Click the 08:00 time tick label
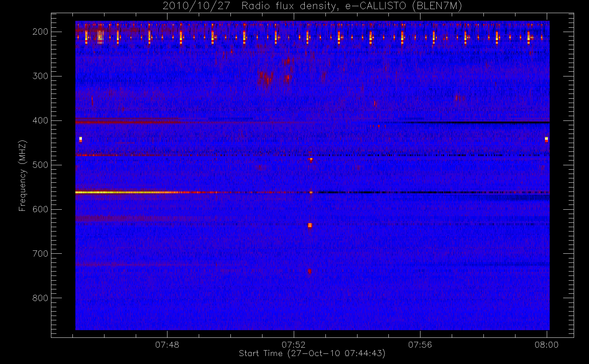The image size is (589, 364). point(546,345)
